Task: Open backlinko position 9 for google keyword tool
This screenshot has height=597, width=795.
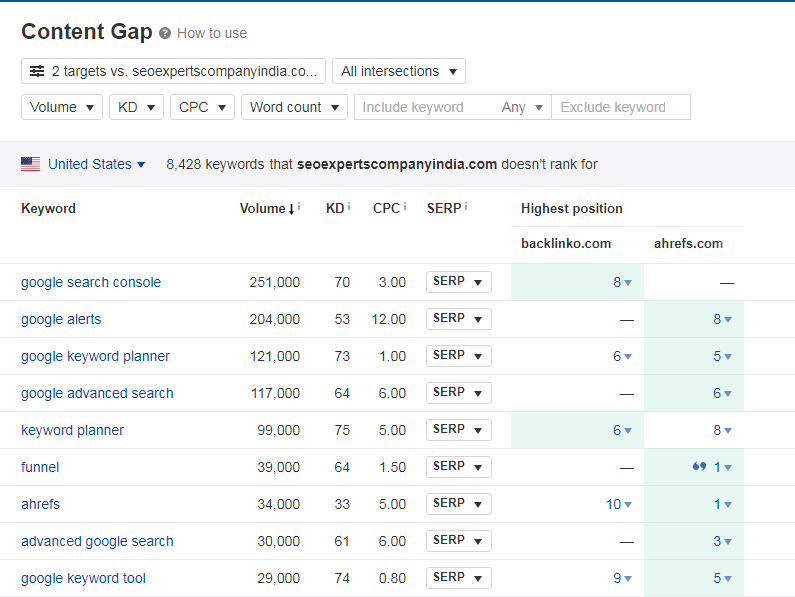Action: click(x=622, y=578)
